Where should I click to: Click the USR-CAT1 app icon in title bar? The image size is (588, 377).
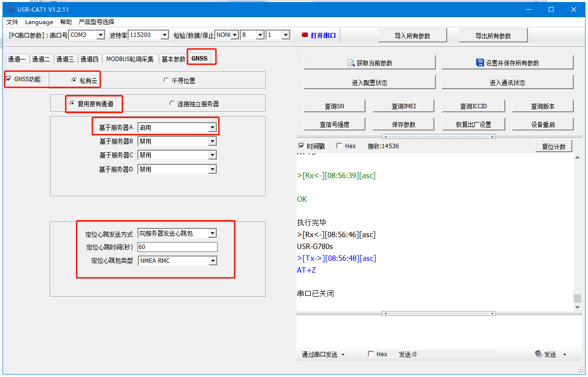[x=11, y=9]
